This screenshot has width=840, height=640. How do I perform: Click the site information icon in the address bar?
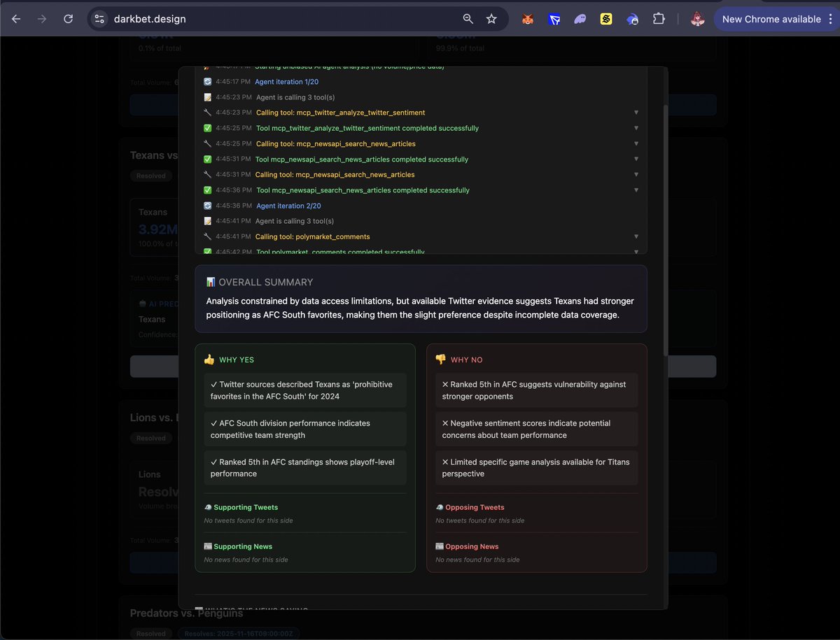click(99, 19)
